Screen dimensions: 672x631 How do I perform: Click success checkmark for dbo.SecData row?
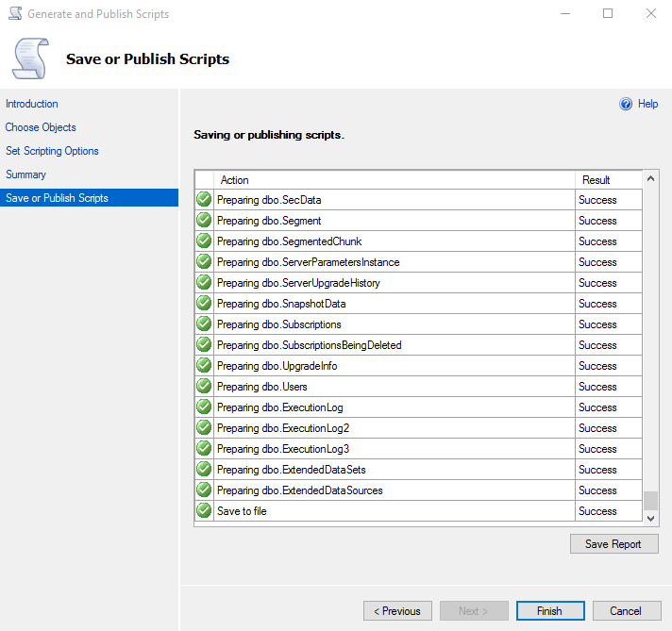(204, 199)
